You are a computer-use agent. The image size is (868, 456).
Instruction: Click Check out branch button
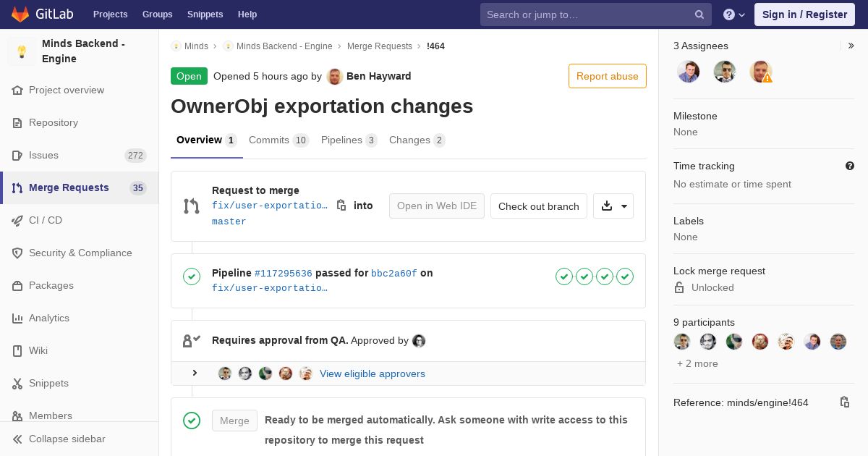tap(539, 206)
